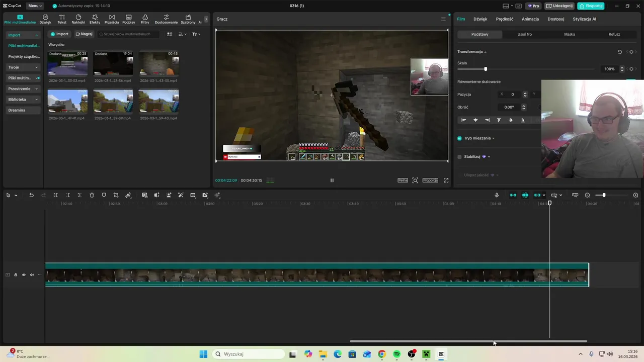Open Chrome from the Windows taskbar
The image size is (644, 362).
pyautogui.click(x=382, y=354)
